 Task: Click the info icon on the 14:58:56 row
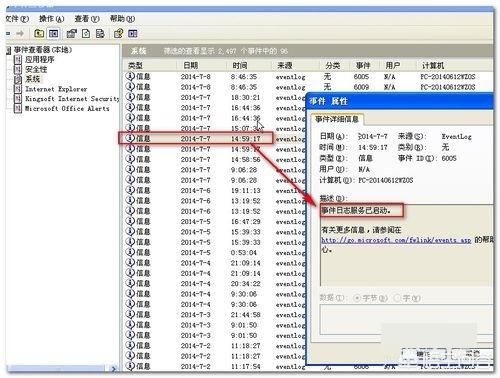130,159
